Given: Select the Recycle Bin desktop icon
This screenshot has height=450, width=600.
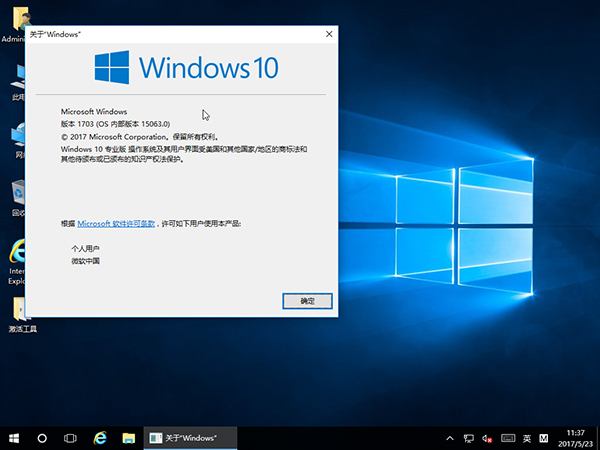Looking at the screenshot, I should coord(17,193).
